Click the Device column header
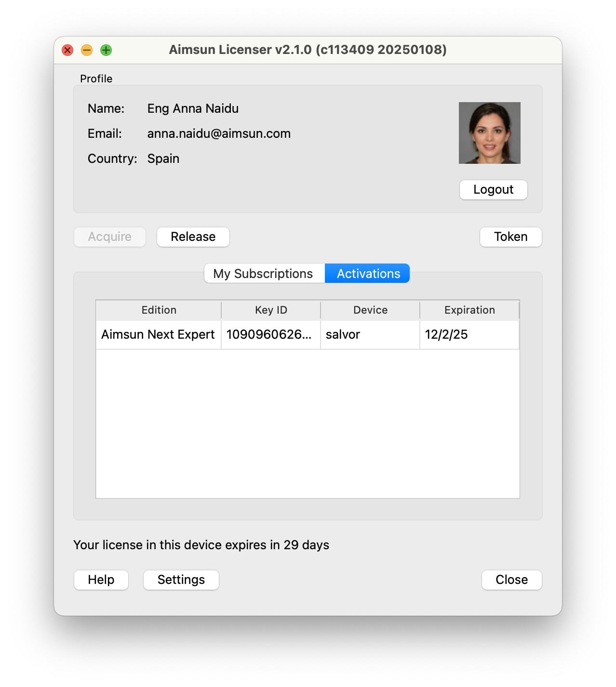The height and width of the screenshot is (687, 616). pyautogui.click(x=370, y=310)
